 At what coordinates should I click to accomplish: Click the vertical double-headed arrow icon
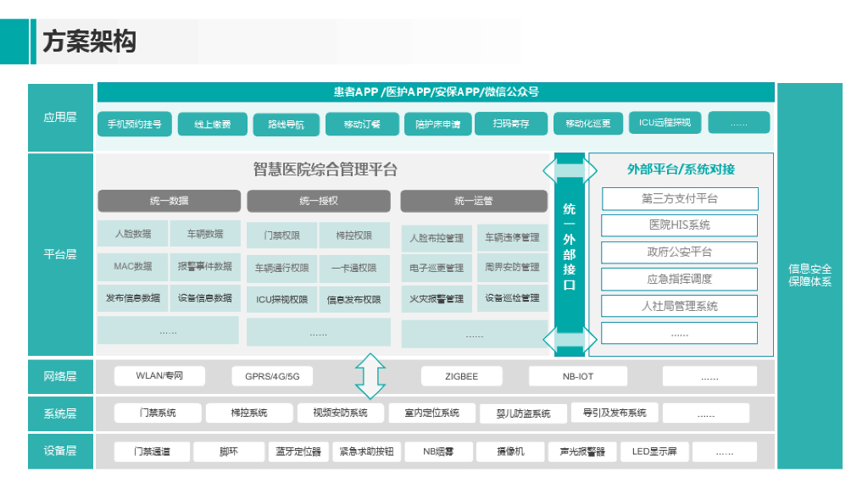[370, 376]
